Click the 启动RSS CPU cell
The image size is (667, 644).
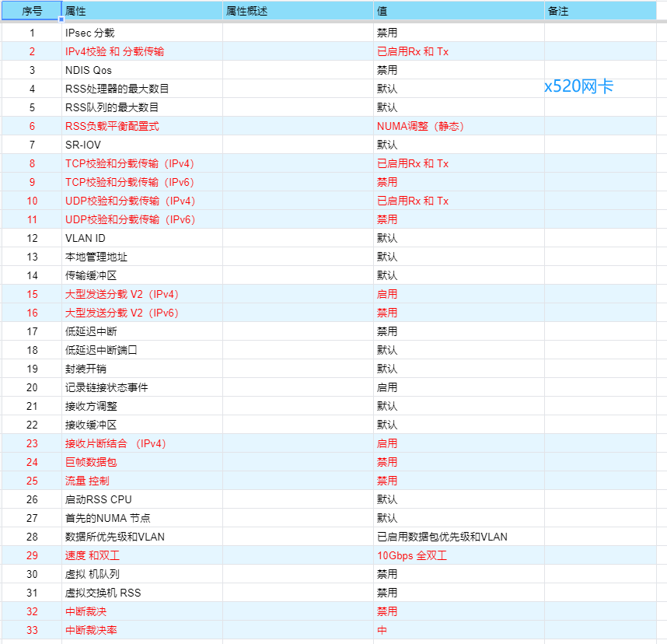pos(142,499)
